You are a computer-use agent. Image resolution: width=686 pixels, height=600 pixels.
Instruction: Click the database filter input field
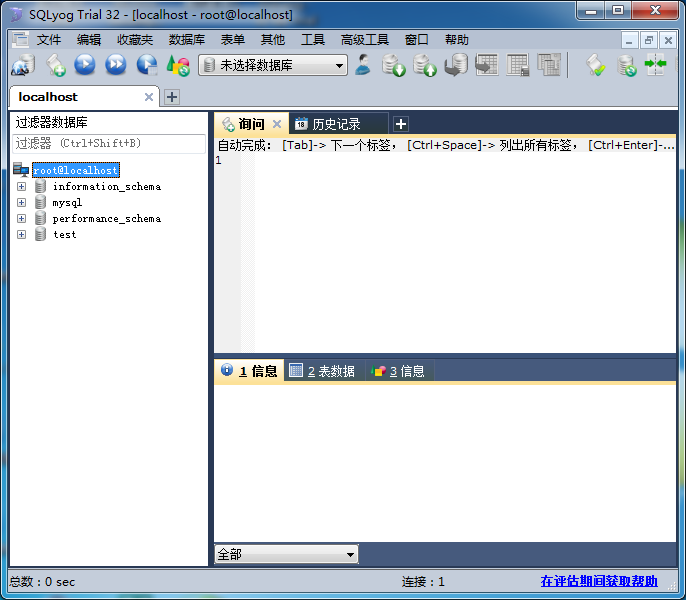click(109, 144)
